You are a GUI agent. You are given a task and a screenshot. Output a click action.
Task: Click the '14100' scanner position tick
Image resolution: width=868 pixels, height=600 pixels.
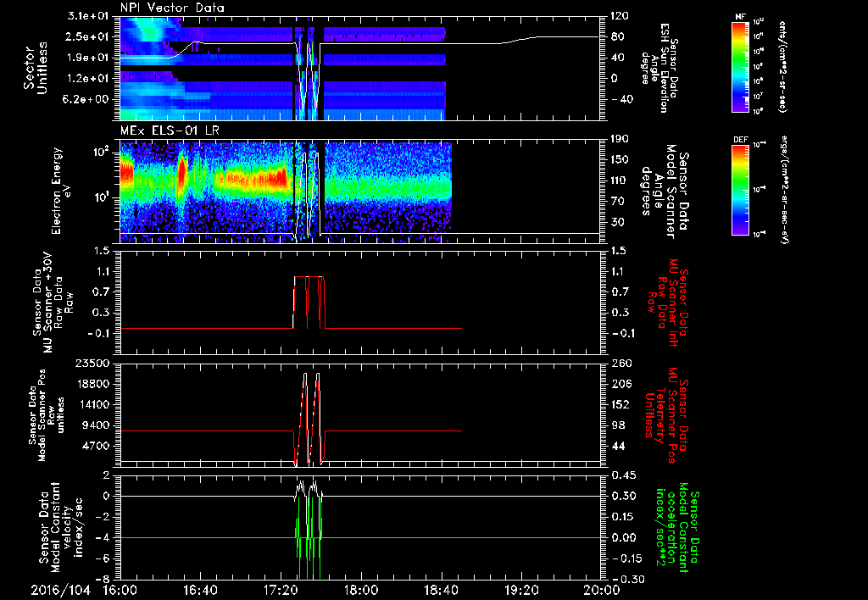[x=92, y=404]
